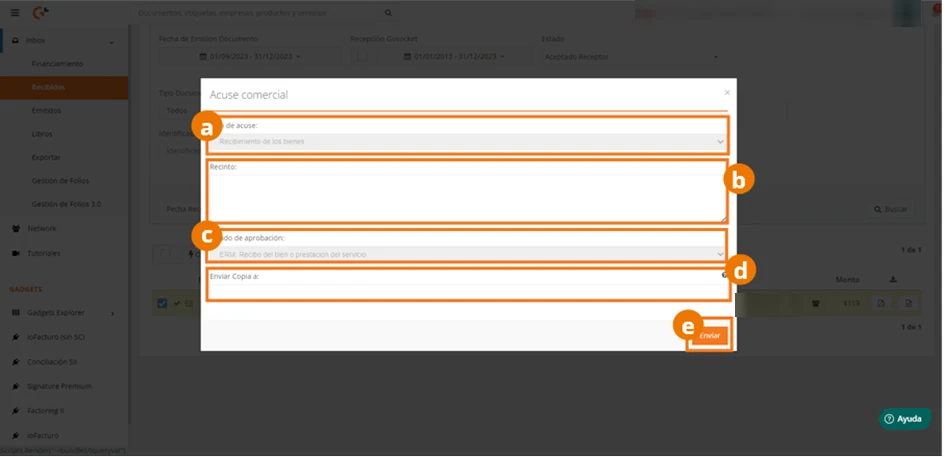Open Gestión de Folios menu item
Image resolution: width=945 pixels, height=457 pixels.
pyautogui.click(x=60, y=181)
